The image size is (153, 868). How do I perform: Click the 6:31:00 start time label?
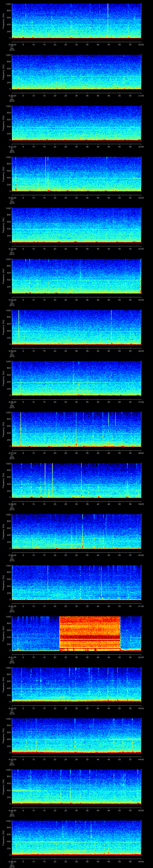point(12,147)
